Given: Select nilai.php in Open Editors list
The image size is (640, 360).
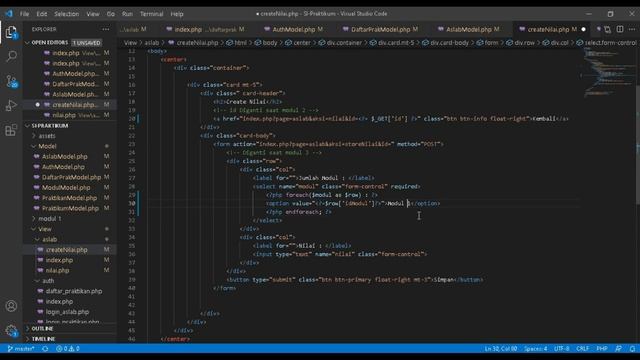Looking at the screenshot, I should click(x=64, y=115).
